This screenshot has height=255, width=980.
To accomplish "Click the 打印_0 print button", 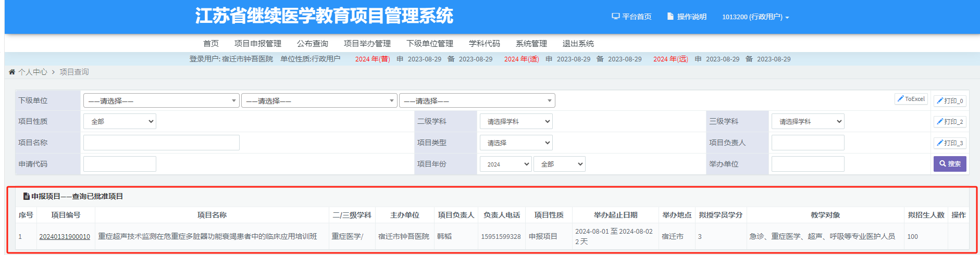I will click(950, 100).
